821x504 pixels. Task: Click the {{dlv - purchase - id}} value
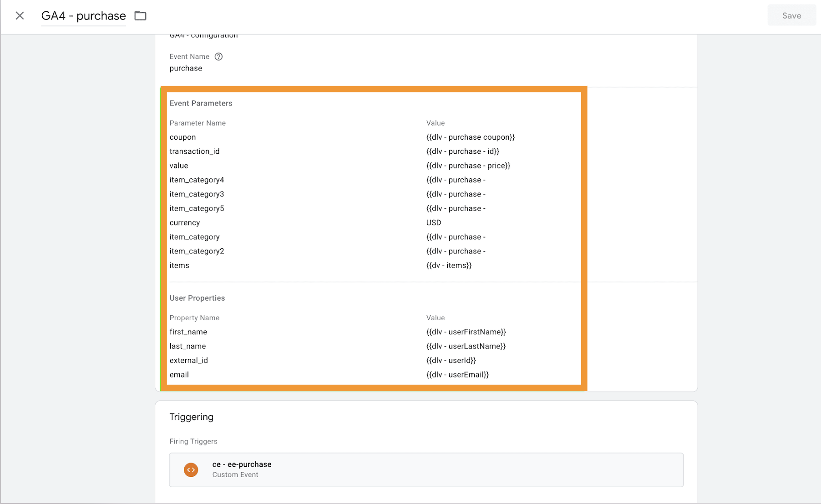coord(463,151)
